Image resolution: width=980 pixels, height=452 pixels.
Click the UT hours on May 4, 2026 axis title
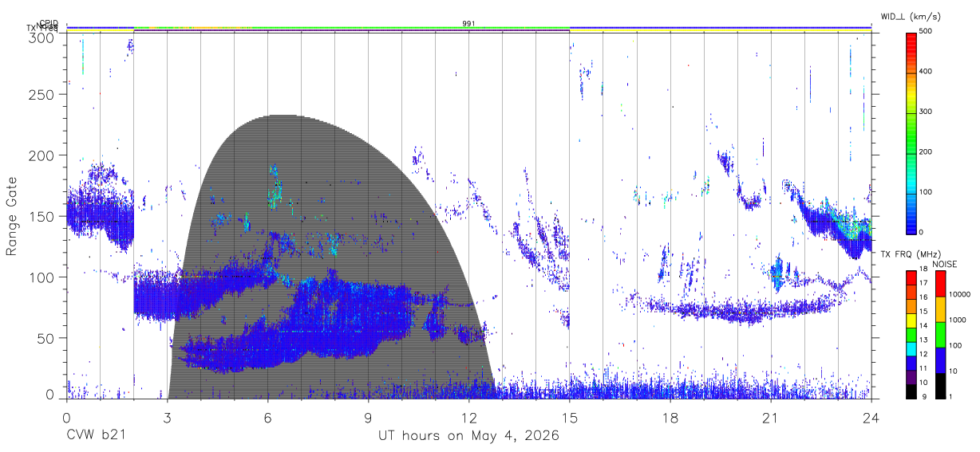[468, 436]
